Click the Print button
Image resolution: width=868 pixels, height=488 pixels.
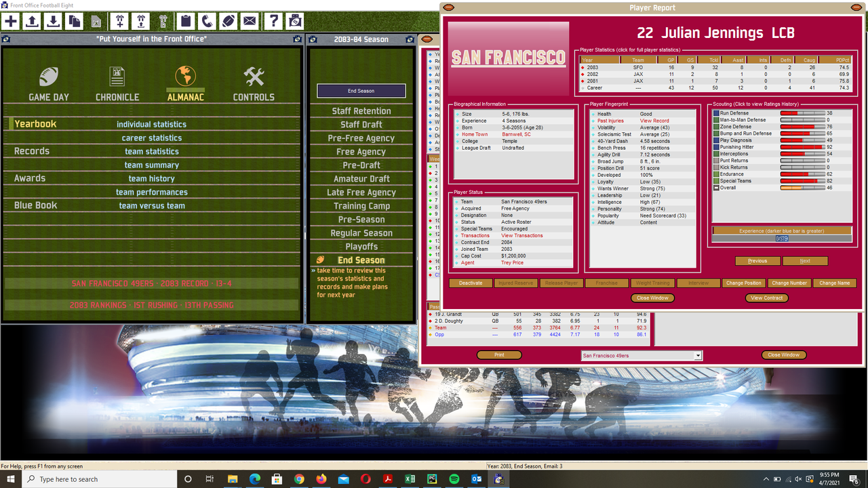499,355
